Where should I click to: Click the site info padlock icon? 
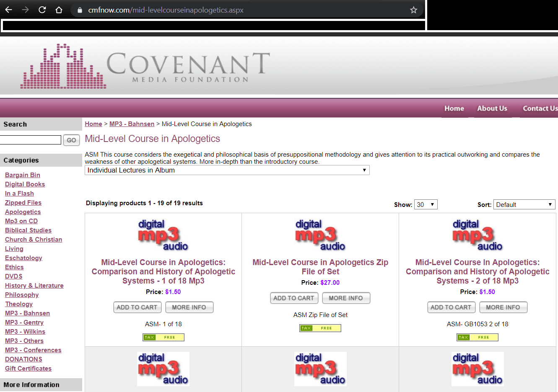[x=80, y=10]
